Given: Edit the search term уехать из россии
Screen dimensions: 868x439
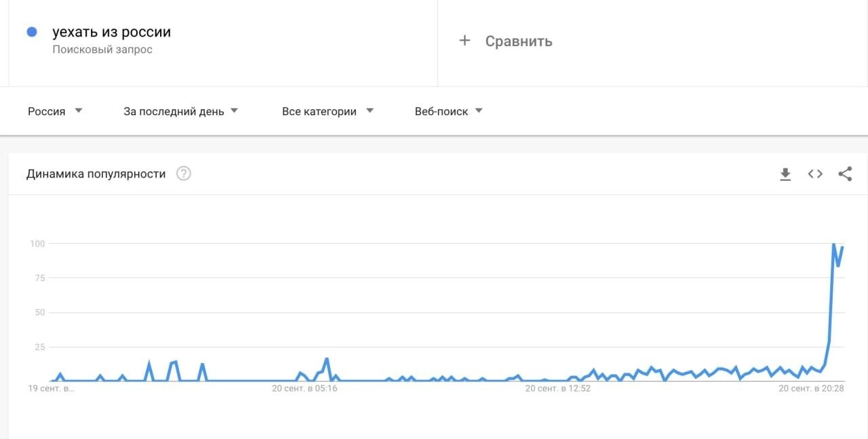Looking at the screenshot, I should pos(112,32).
